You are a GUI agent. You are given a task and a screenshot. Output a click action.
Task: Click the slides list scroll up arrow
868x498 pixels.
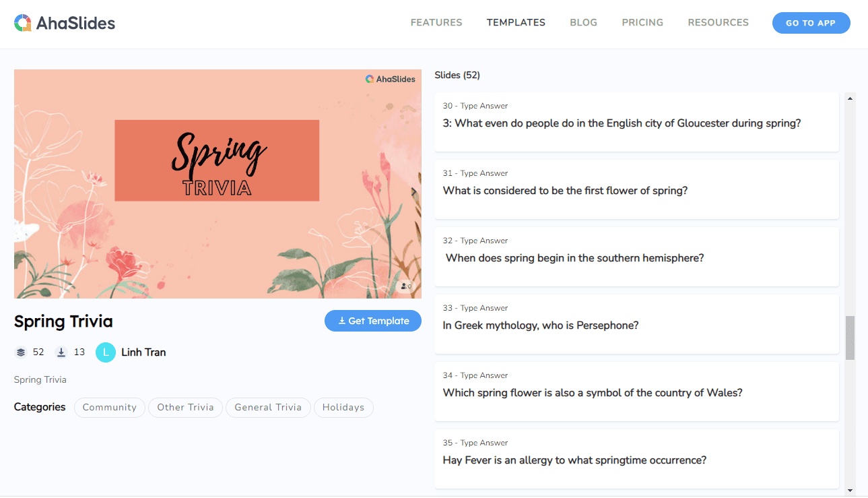(x=850, y=98)
